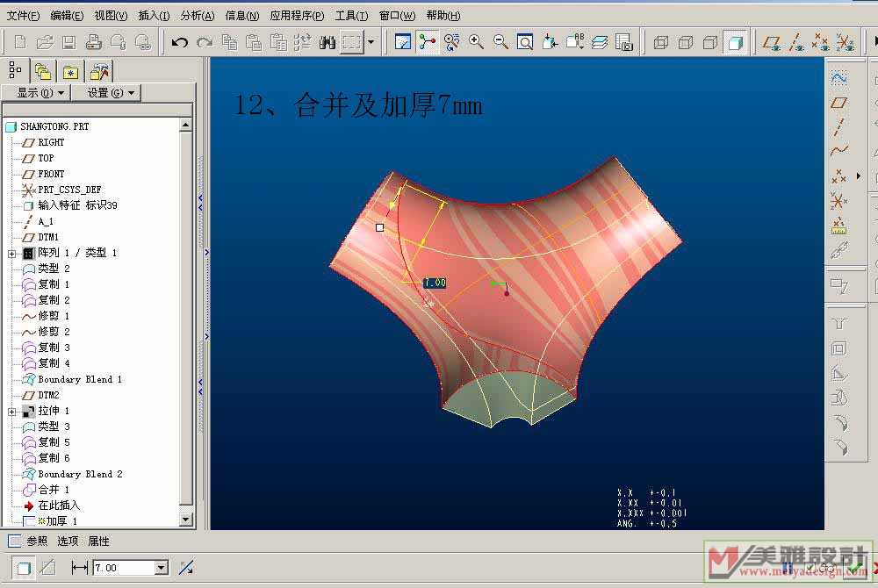Click the 7.00 dimension in viewport
878x588 pixels.
[435, 283]
